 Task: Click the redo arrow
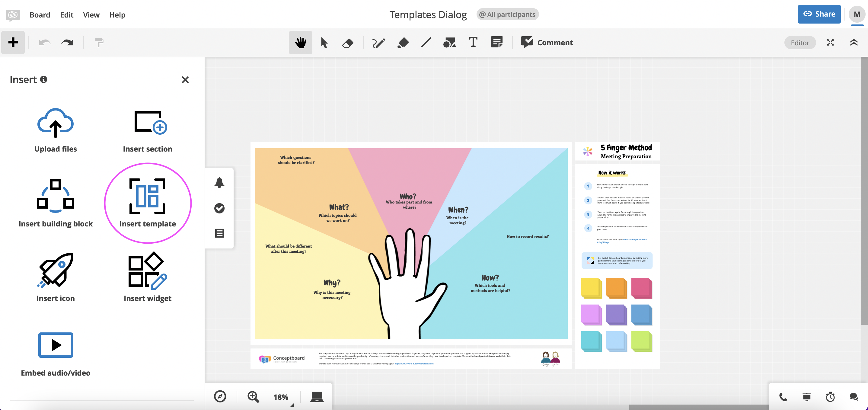coord(67,43)
